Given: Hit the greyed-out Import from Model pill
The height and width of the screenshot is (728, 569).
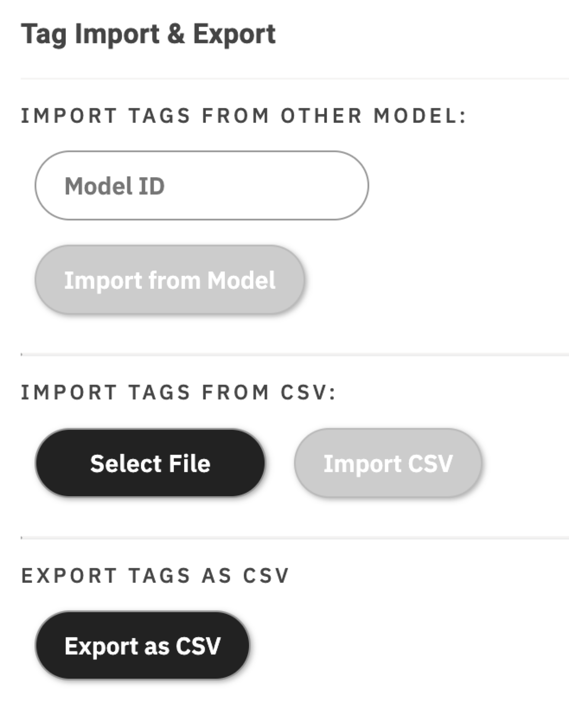Looking at the screenshot, I should (169, 280).
